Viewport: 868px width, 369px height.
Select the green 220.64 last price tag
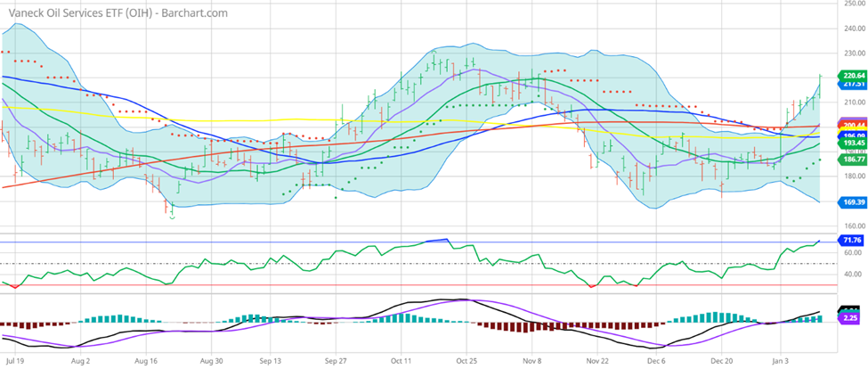point(853,76)
